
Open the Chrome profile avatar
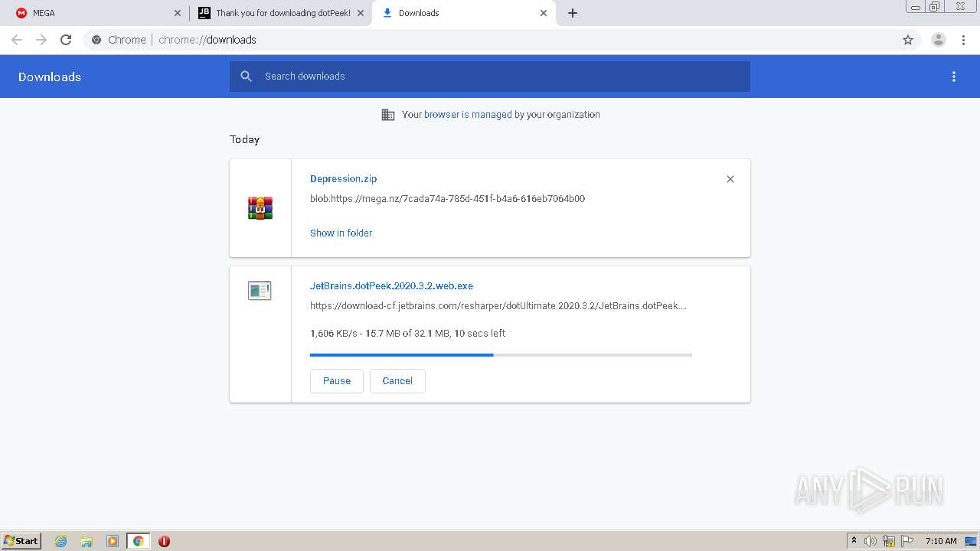pos(939,40)
